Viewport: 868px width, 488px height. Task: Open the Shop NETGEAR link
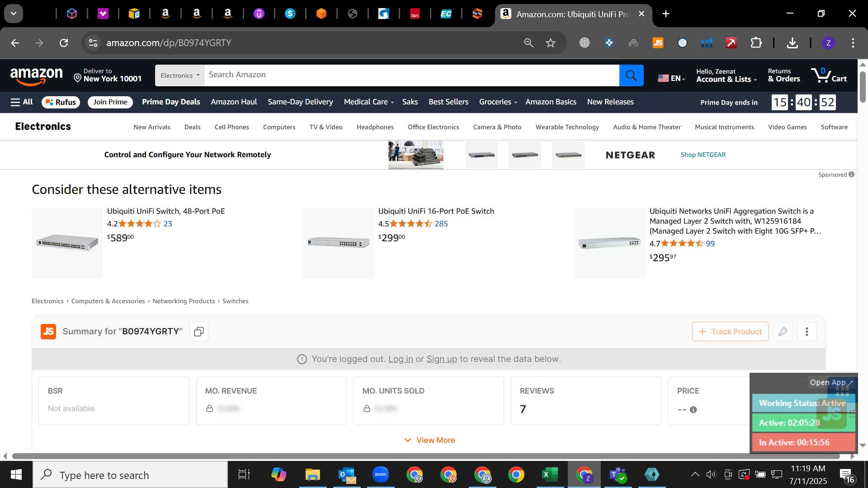tap(703, 155)
